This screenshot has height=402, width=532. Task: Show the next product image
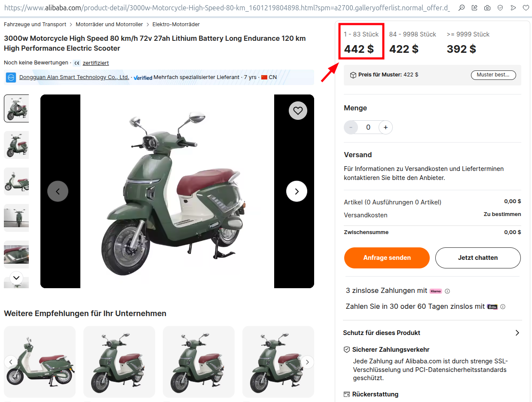[x=297, y=192]
